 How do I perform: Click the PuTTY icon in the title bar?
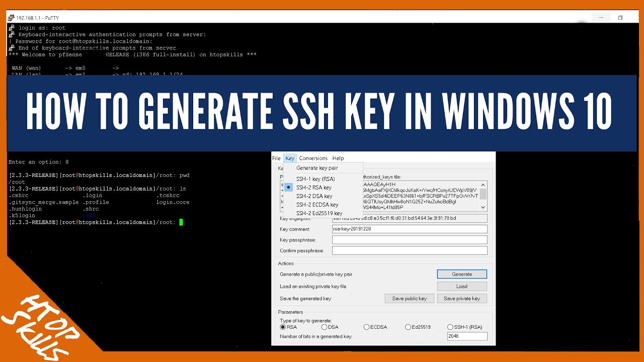tap(11, 18)
